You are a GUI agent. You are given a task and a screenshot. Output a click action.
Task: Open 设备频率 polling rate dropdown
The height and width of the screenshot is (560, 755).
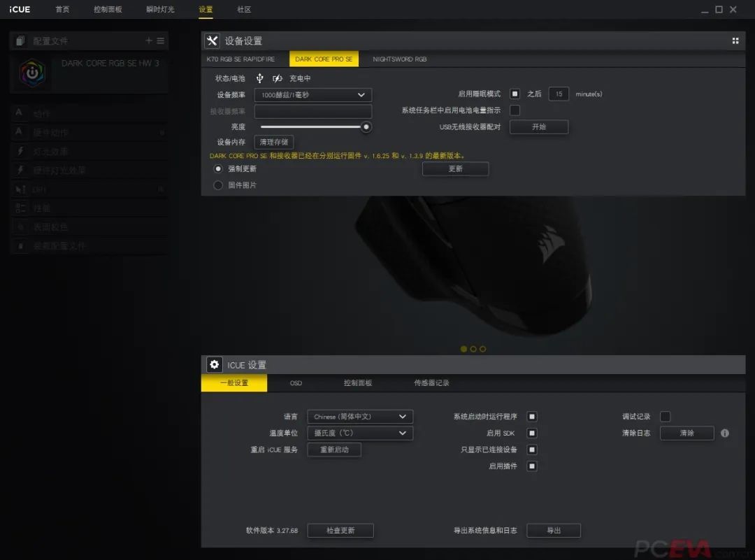click(x=313, y=95)
